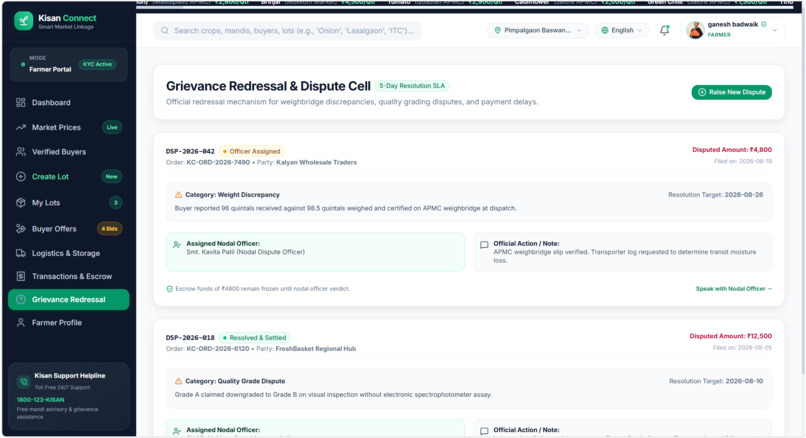The width and height of the screenshot is (806, 438).
Task: Select Grievance Redressal sidebar item
Action: click(68, 299)
